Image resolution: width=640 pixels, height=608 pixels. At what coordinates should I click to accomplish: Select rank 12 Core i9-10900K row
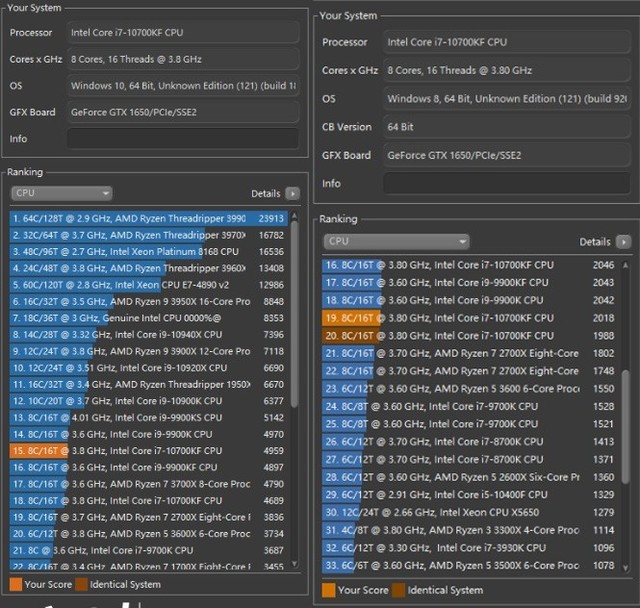click(x=149, y=401)
